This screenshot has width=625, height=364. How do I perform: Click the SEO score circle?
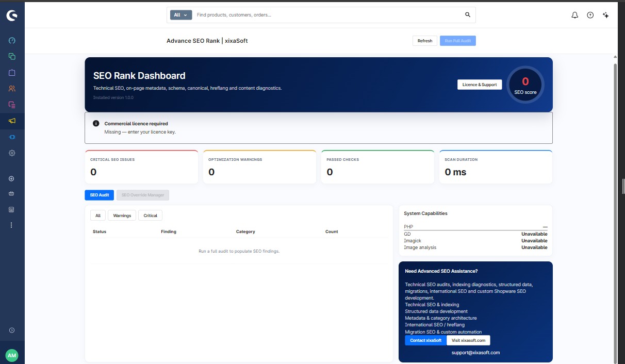coord(525,85)
